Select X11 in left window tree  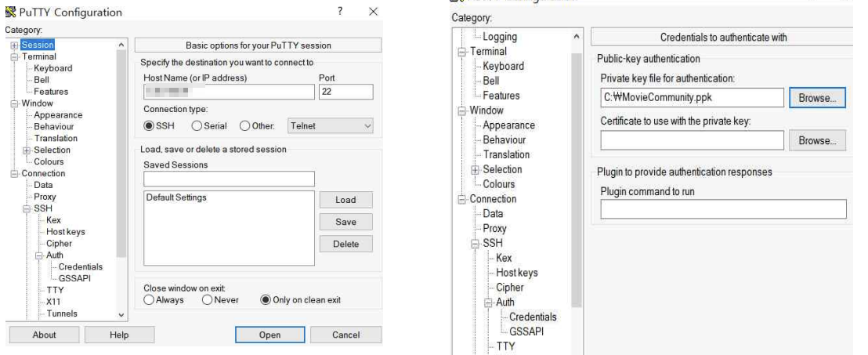54,302
